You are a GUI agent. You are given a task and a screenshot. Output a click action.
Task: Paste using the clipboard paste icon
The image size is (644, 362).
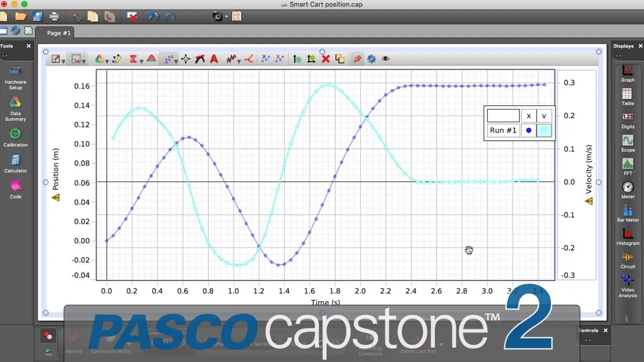pos(110,17)
